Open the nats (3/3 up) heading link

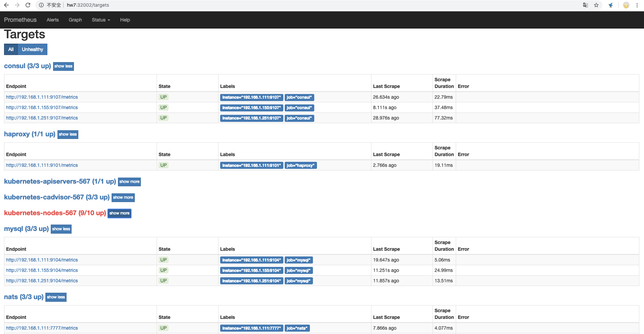(x=24, y=297)
